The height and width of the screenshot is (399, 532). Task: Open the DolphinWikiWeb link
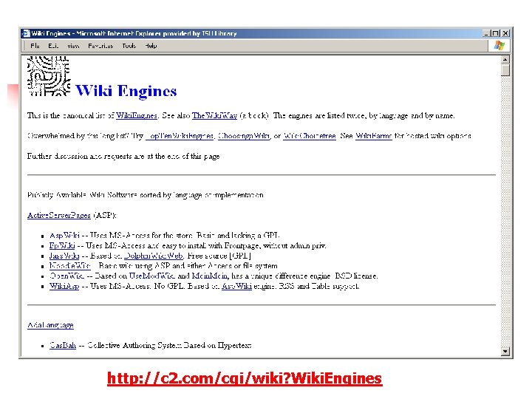[x=154, y=256]
